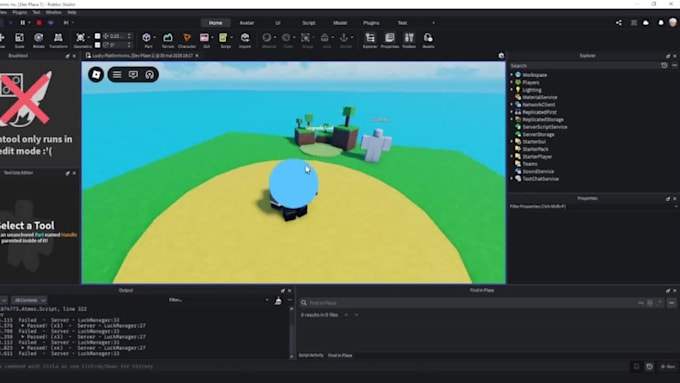The image size is (680, 383).
Task: Open the notifications bell icon
Action: point(661,23)
